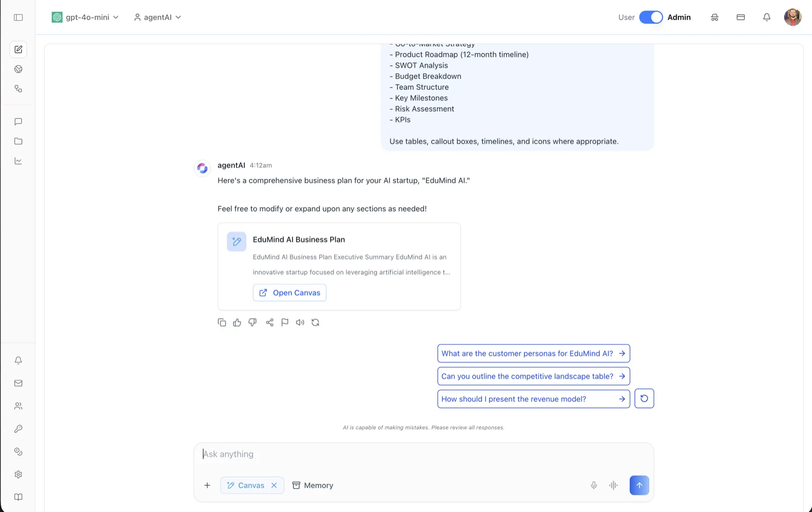Click the incognito icon in the top bar

[x=715, y=17]
